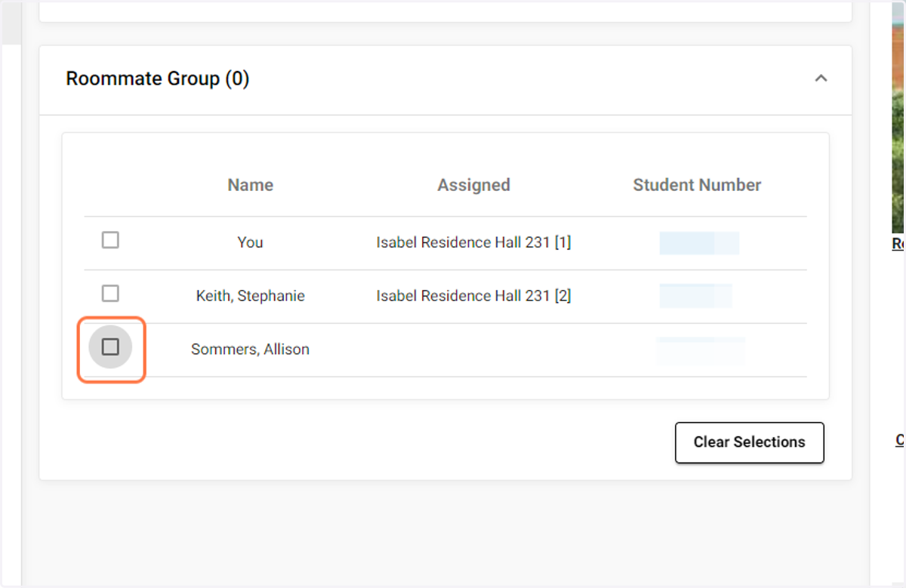906x588 pixels.
Task: Click the name Keith, Stephanie
Action: pyautogui.click(x=251, y=296)
